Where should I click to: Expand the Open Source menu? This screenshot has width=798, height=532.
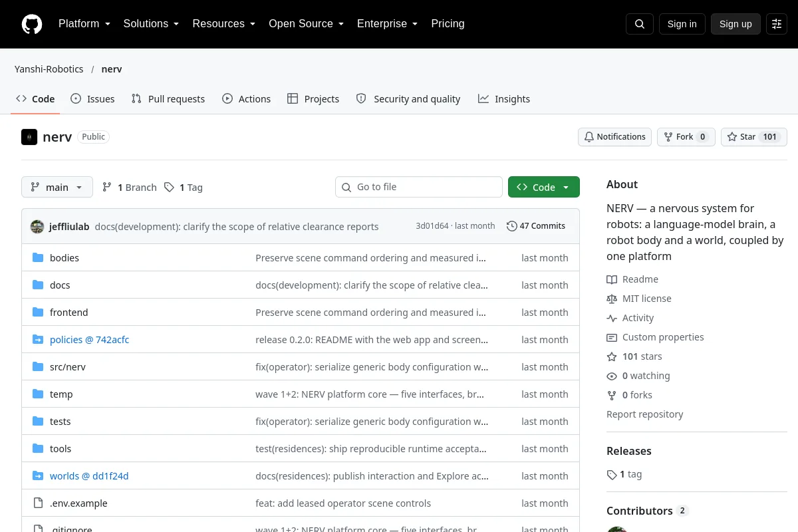[x=306, y=24]
